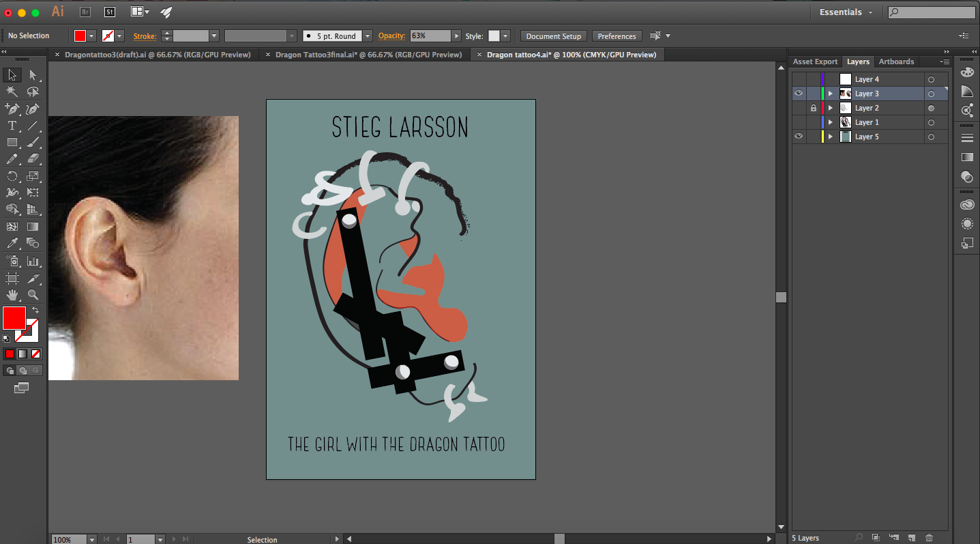980x544 pixels.
Task: Select the Eraser tool
Action: click(33, 159)
